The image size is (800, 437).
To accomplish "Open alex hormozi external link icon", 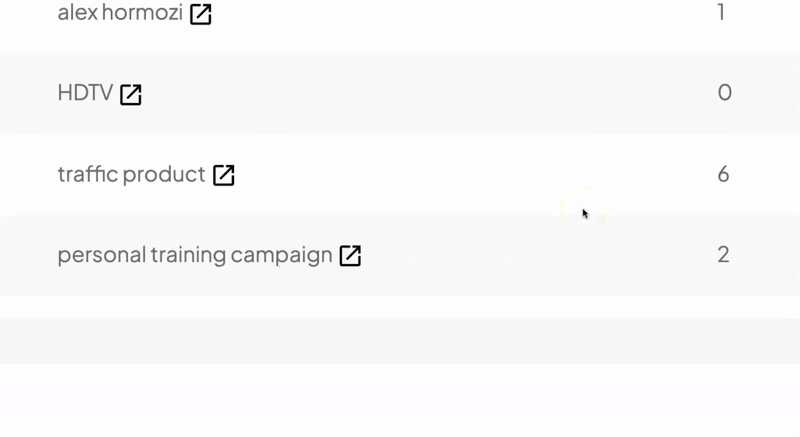I will 201,14.
